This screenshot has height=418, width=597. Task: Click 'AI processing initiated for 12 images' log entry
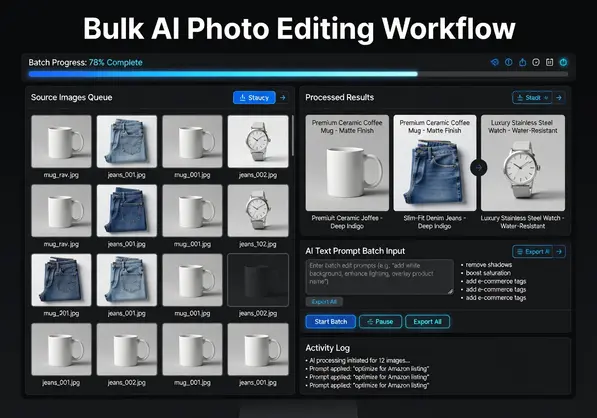[359, 361]
